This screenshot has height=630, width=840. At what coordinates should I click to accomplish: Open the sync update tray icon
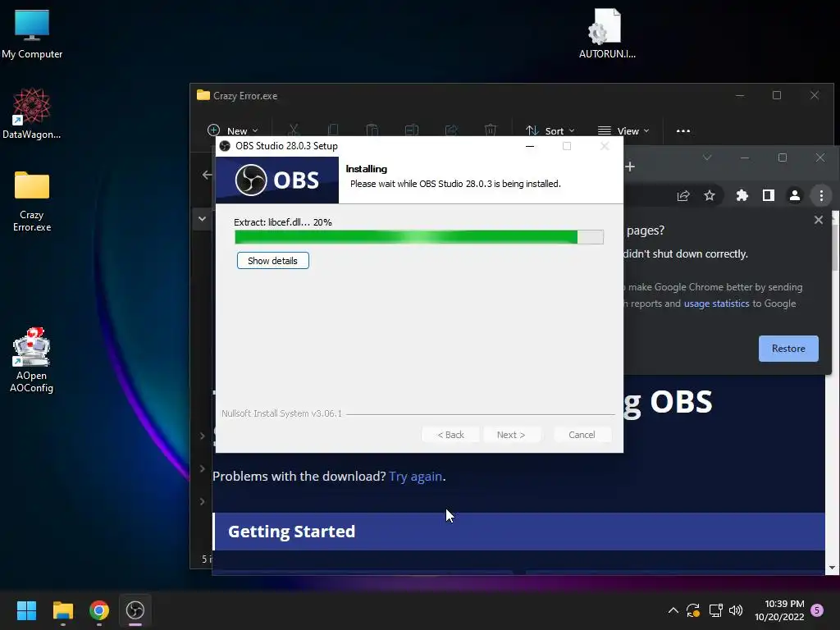693,610
